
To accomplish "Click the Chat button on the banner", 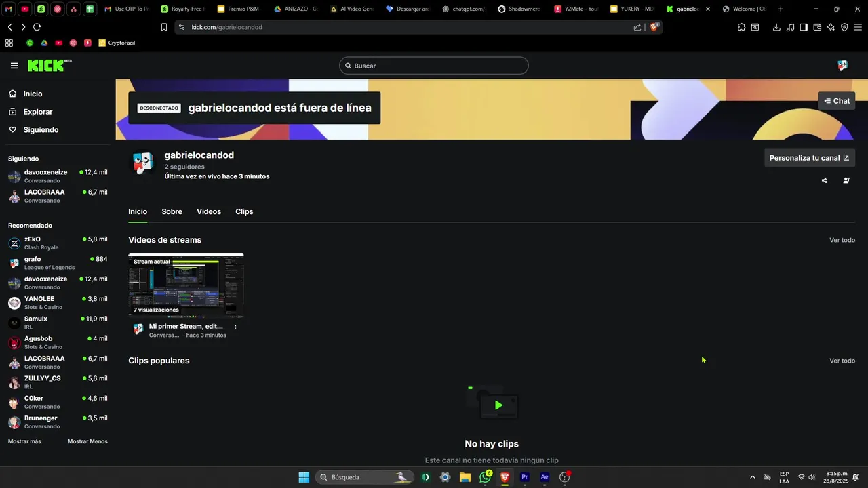I will [x=837, y=101].
